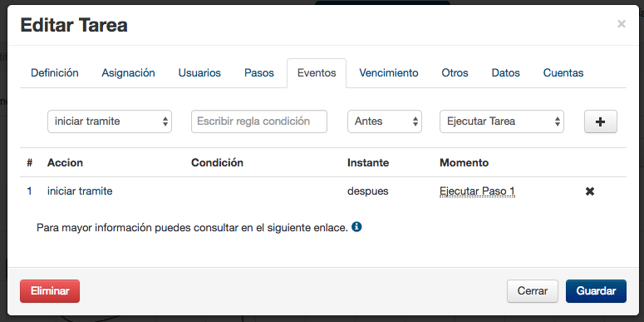Open the 'iniciar tramite' action dropdown
This screenshot has height=322, width=644.
tap(110, 121)
